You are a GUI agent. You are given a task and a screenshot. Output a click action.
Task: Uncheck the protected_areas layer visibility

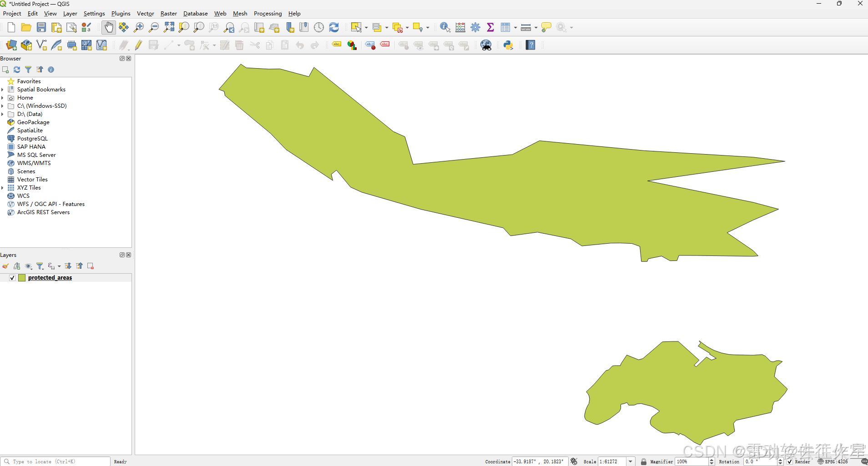pyautogui.click(x=12, y=277)
